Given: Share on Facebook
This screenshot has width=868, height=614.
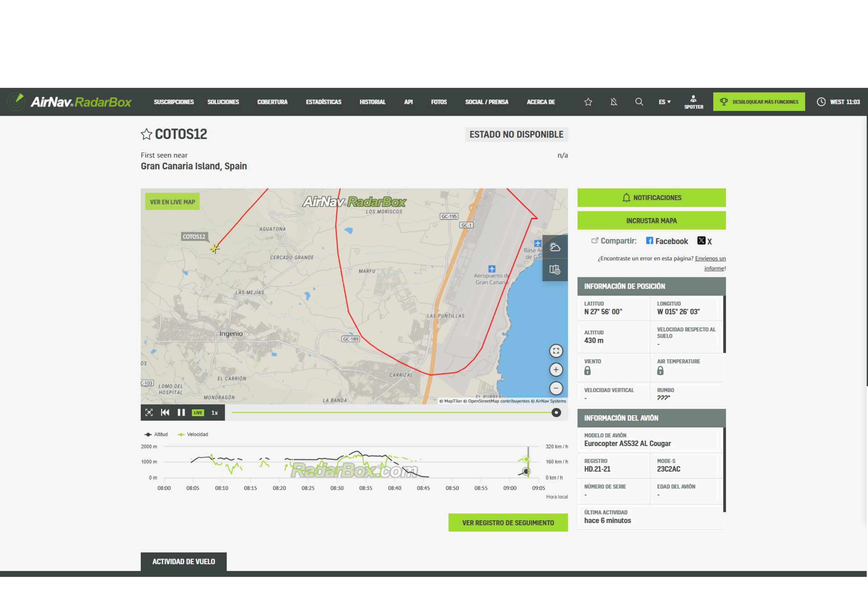Looking at the screenshot, I should point(667,241).
